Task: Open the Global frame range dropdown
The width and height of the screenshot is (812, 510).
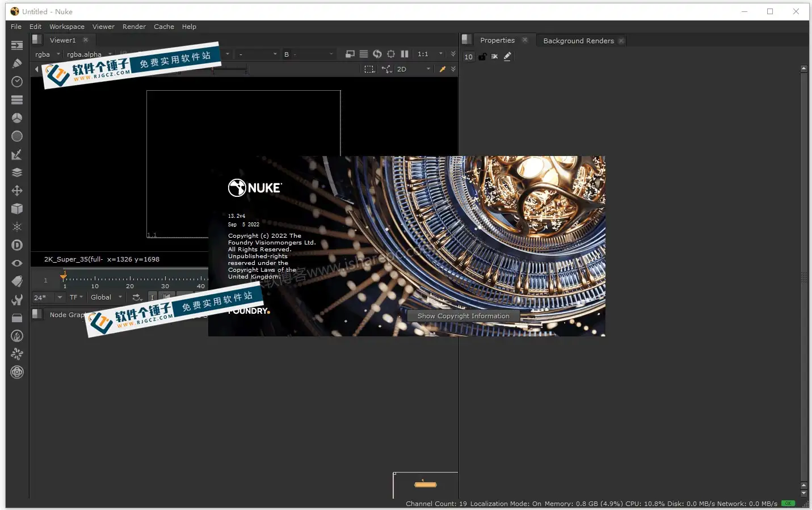Action: (x=106, y=297)
